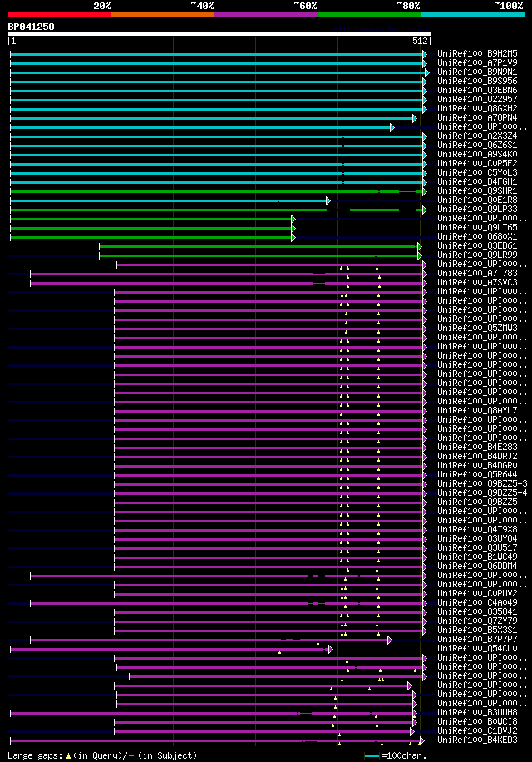
Task: Select the UniRef100_Q7ZY79 label
Action: [477, 621]
